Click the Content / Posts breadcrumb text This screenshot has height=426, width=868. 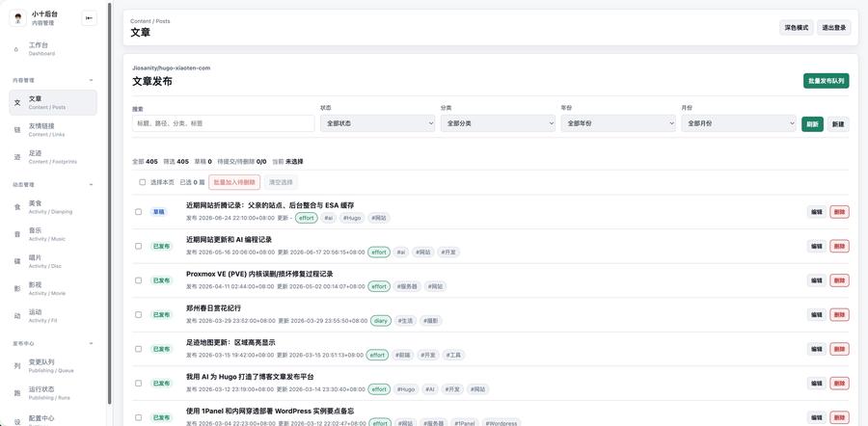click(x=150, y=21)
